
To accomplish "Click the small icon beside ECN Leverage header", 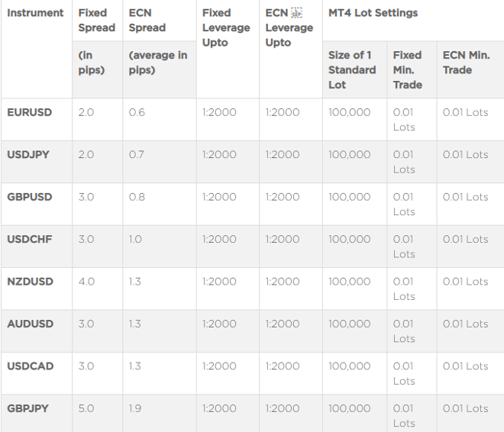I will (298, 13).
